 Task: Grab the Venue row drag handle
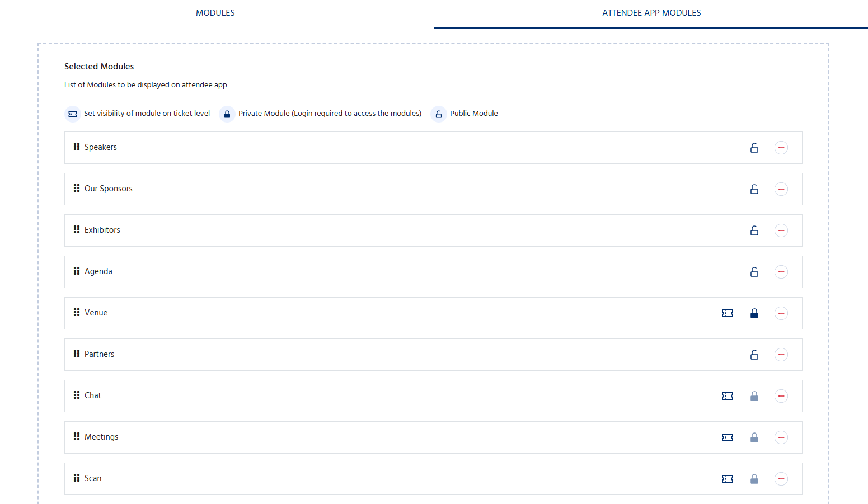pos(77,312)
